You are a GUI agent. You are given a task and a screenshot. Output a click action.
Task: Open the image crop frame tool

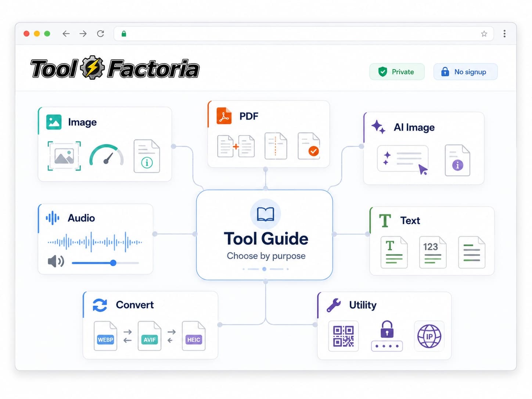pos(64,156)
